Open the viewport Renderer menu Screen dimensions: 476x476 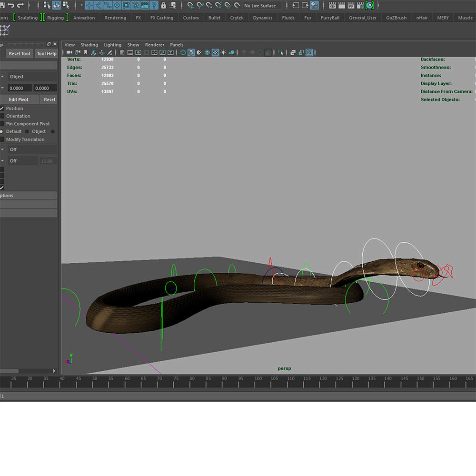[x=155, y=45]
